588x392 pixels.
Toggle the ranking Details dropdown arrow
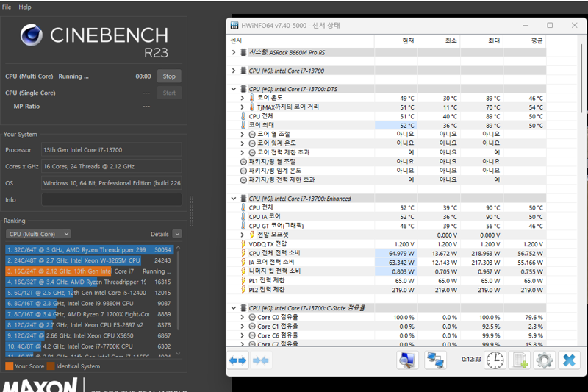tap(177, 234)
